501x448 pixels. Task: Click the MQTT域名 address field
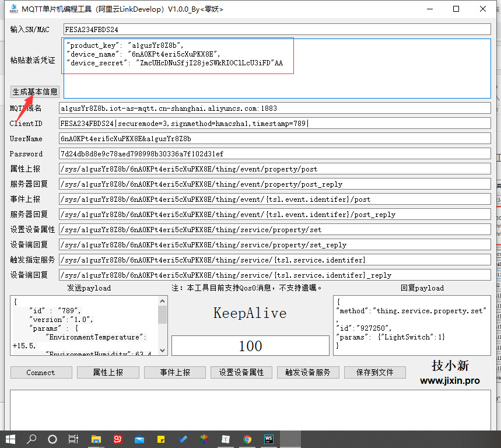(x=275, y=108)
